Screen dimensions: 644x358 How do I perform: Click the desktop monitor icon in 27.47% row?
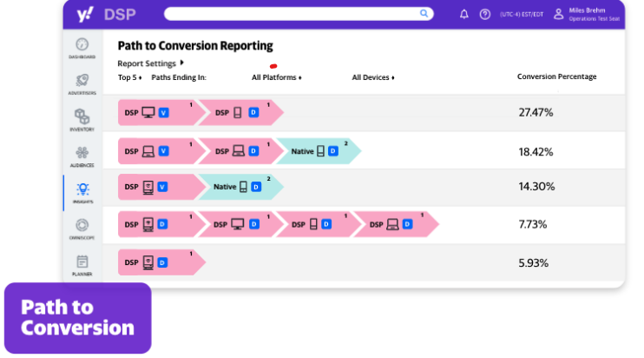point(148,112)
